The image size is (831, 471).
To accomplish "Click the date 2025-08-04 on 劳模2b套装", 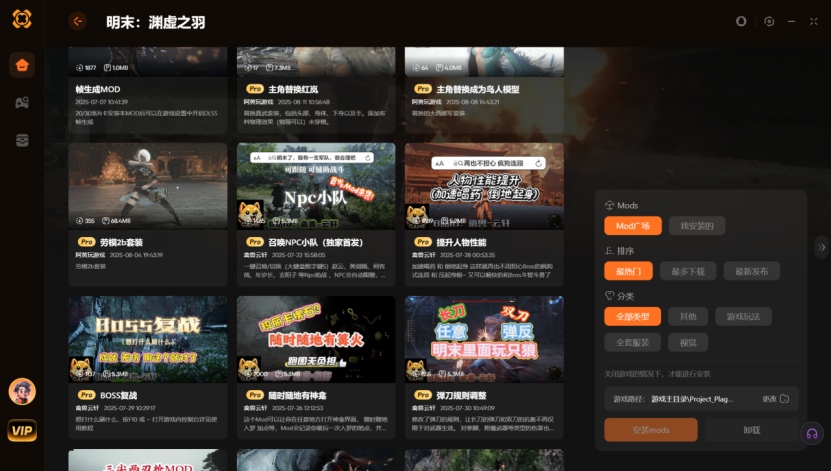I will pyautogui.click(x=136, y=255).
